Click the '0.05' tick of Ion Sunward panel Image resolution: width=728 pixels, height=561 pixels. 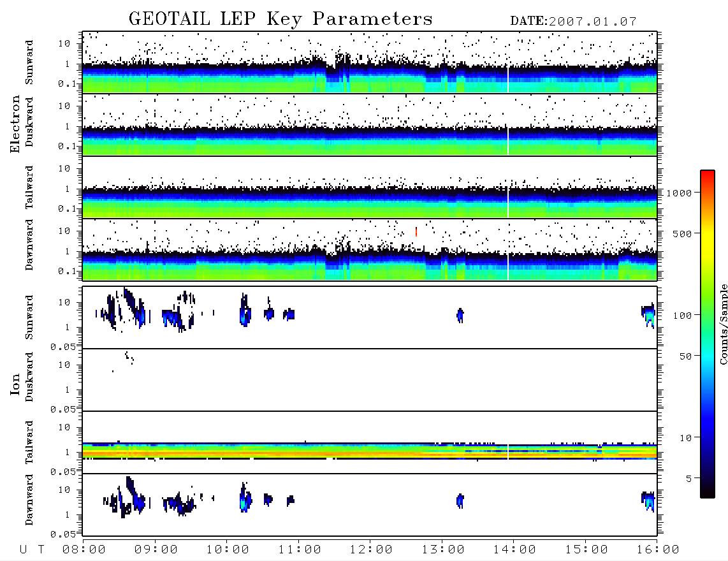point(62,346)
